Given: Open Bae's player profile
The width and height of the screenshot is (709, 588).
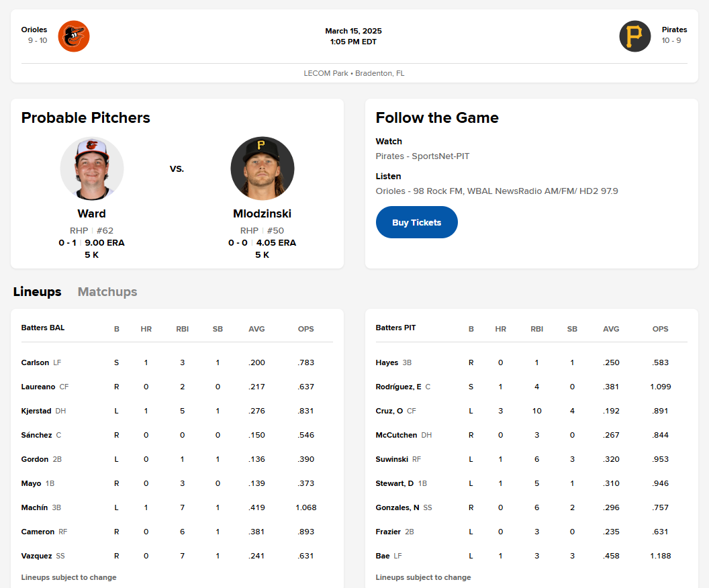Looking at the screenshot, I should click(383, 556).
